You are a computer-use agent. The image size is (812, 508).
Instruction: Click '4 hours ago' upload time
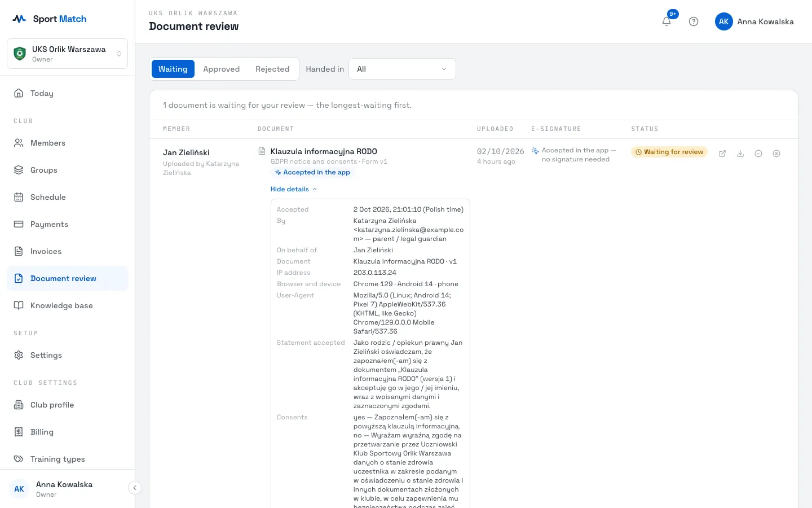pyautogui.click(x=496, y=161)
